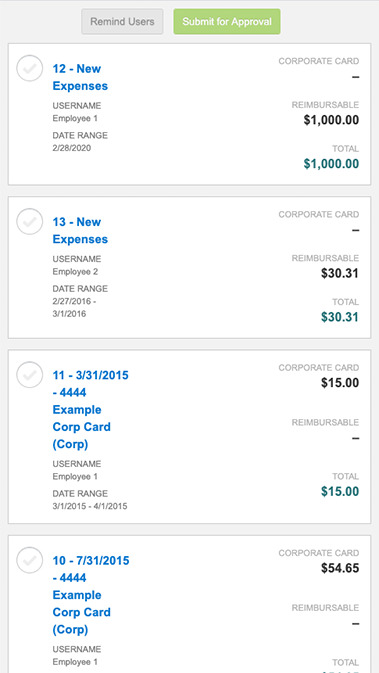This screenshot has width=379, height=673.
Task: Open the 12 - New Expenses report
Action: tap(80, 77)
